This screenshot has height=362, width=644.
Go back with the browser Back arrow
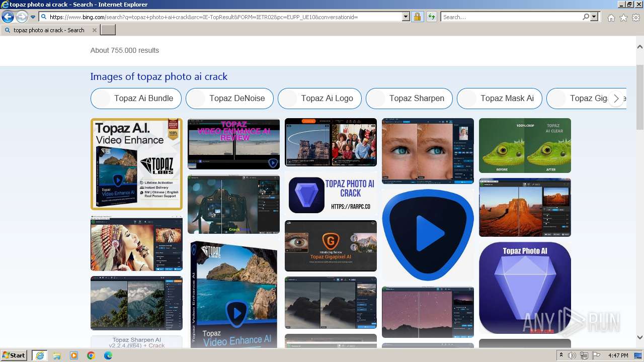(x=8, y=17)
